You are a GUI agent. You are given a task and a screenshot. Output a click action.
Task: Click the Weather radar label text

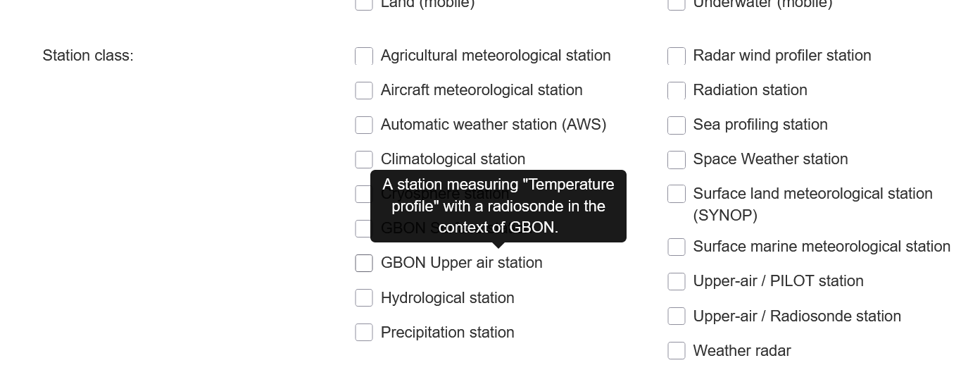(741, 351)
